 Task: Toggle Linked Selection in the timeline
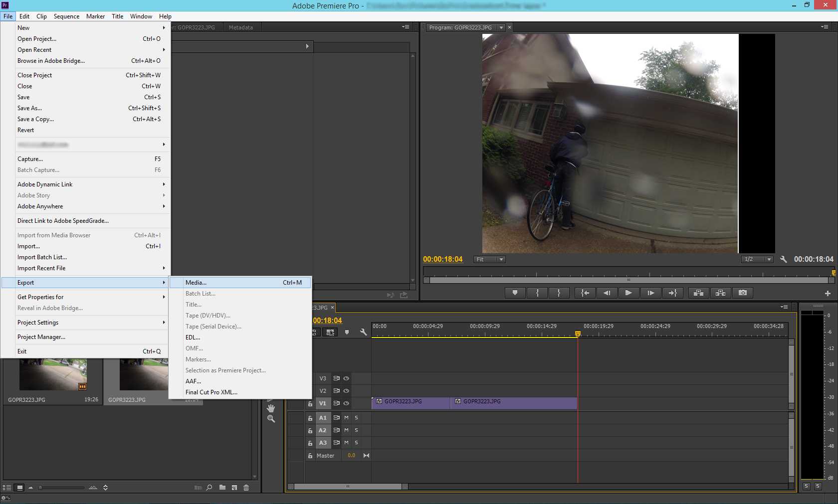[330, 332]
